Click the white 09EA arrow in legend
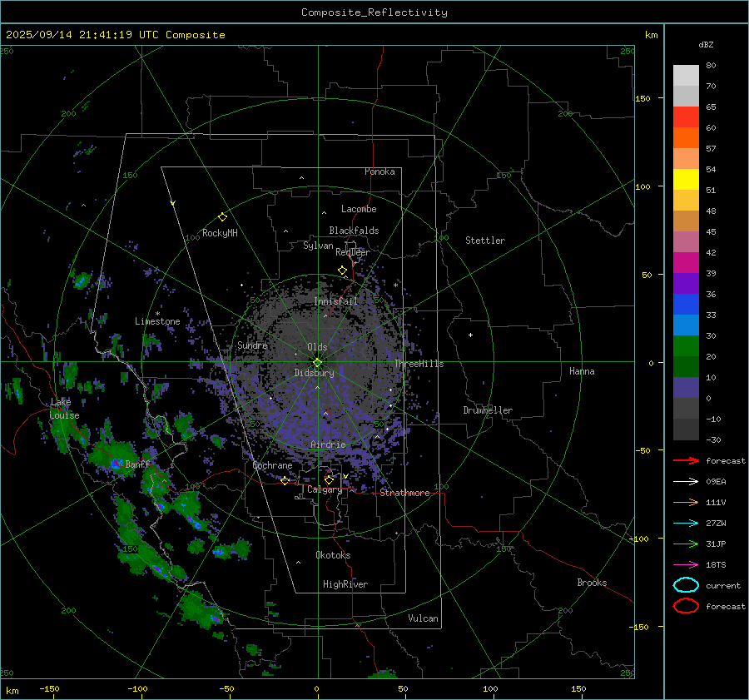The image size is (749, 700). point(686,481)
